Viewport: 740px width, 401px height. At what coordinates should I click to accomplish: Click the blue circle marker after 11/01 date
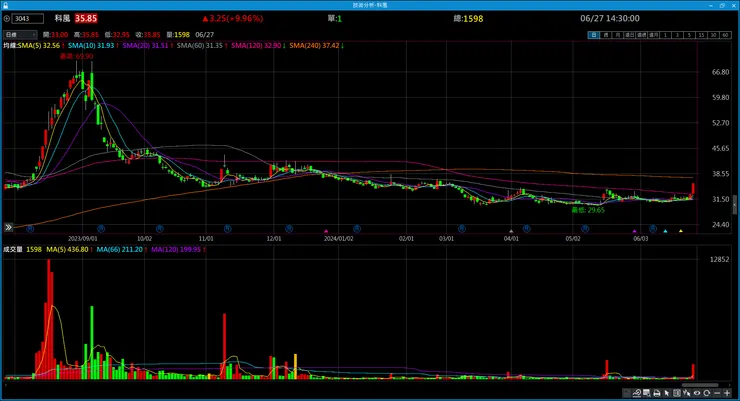(x=227, y=229)
